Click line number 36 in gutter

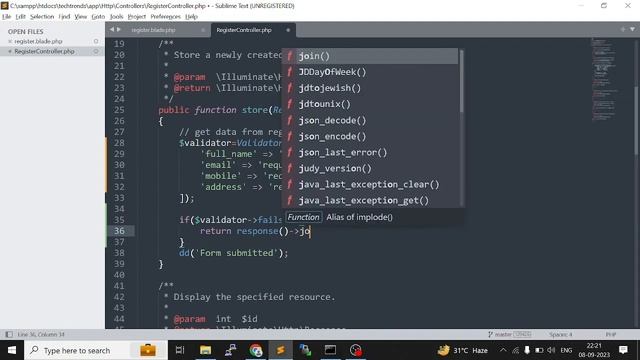119,231
